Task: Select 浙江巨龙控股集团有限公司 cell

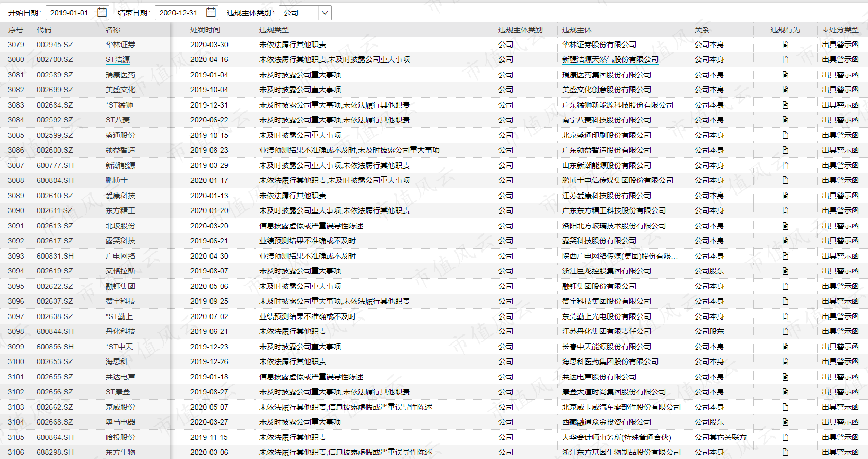Action: tap(607, 271)
